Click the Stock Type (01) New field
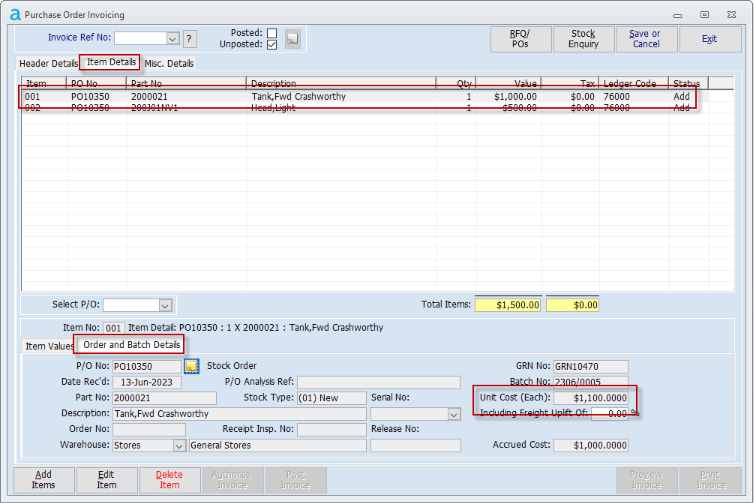The image size is (754, 503). (x=332, y=398)
